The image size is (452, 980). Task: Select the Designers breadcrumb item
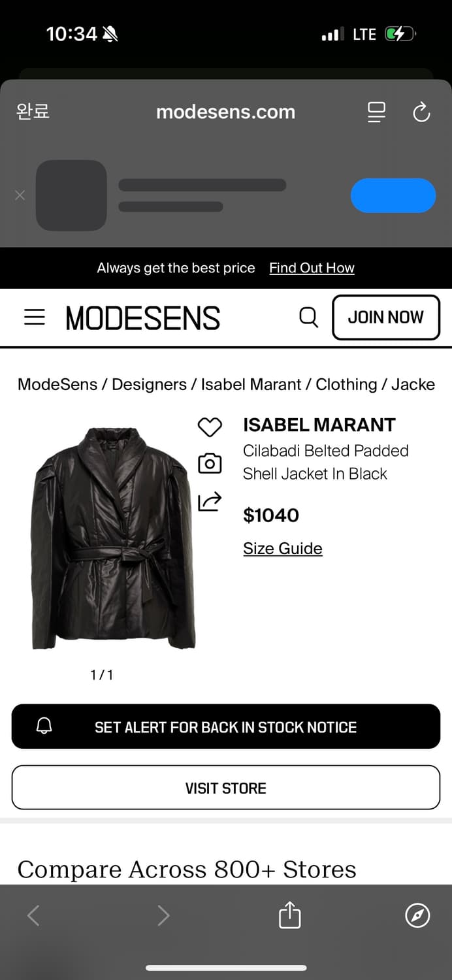click(149, 384)
